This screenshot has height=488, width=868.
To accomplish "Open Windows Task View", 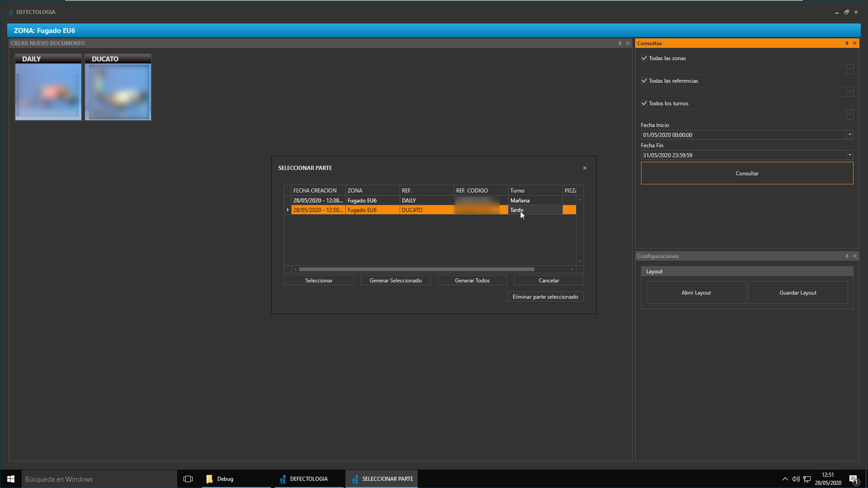I will point(188,479).
